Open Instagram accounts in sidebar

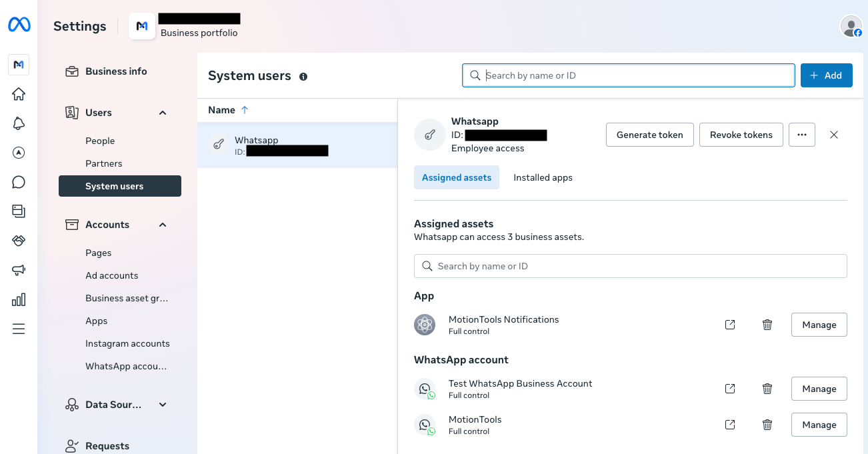click(120, 343)
